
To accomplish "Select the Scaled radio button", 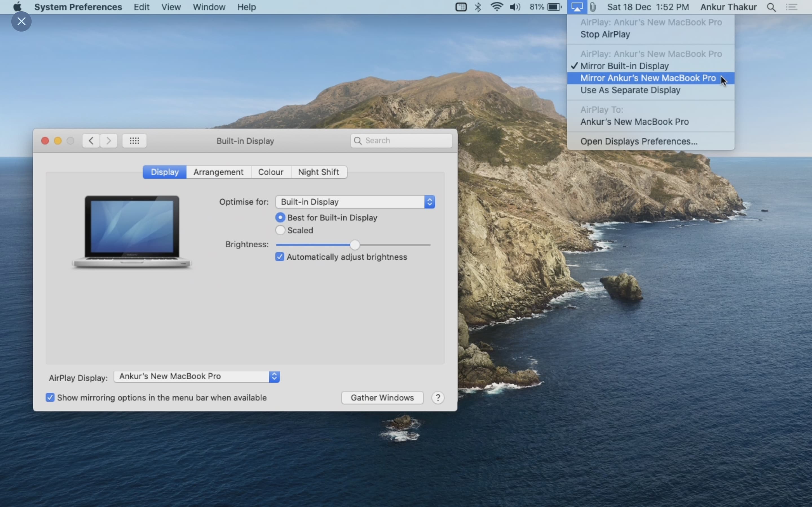I will 280,230.
